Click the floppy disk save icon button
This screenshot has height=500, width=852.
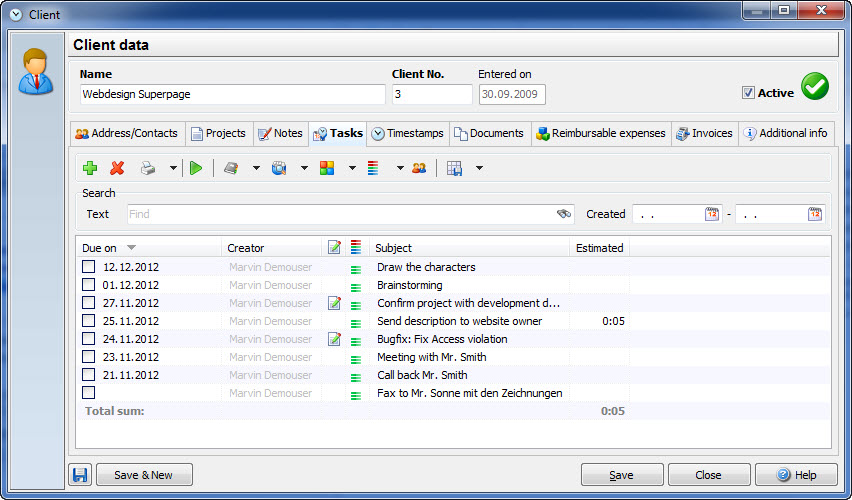[x=80, y=474]
